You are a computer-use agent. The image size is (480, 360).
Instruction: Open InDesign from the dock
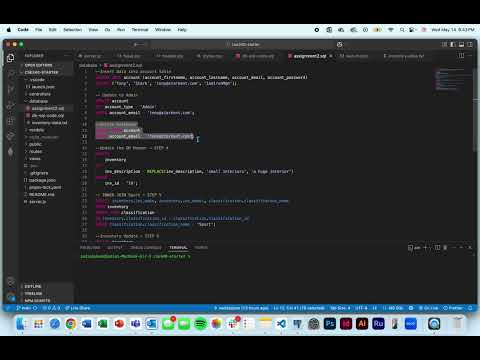pos(346,323)
